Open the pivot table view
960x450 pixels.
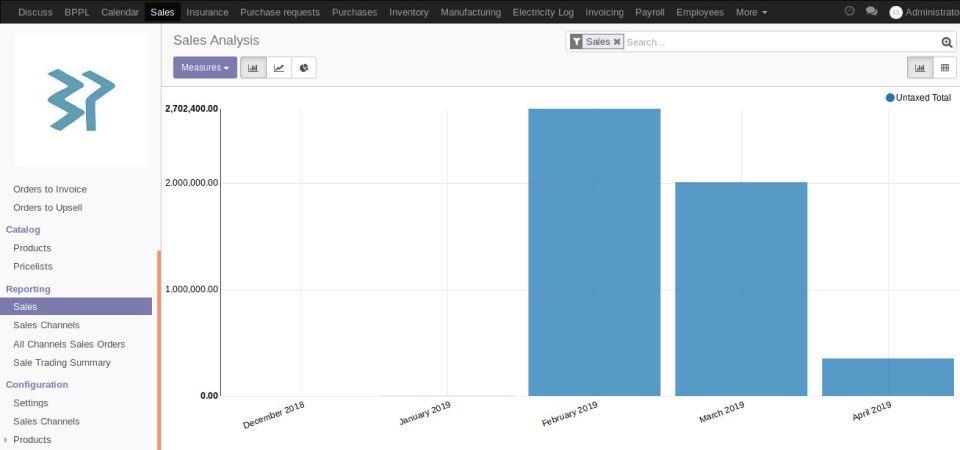tap(944, 68)
